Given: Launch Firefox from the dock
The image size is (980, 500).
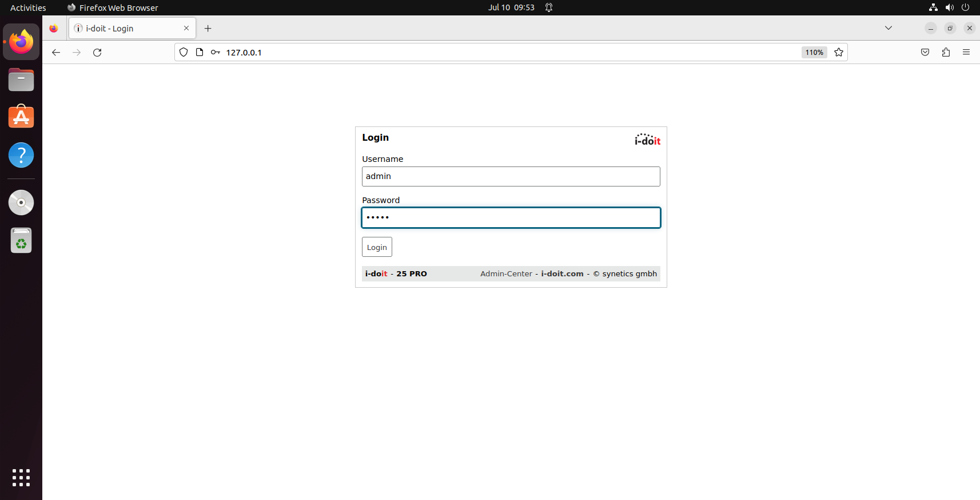Looking at the screenshot, I should point(21,42).
